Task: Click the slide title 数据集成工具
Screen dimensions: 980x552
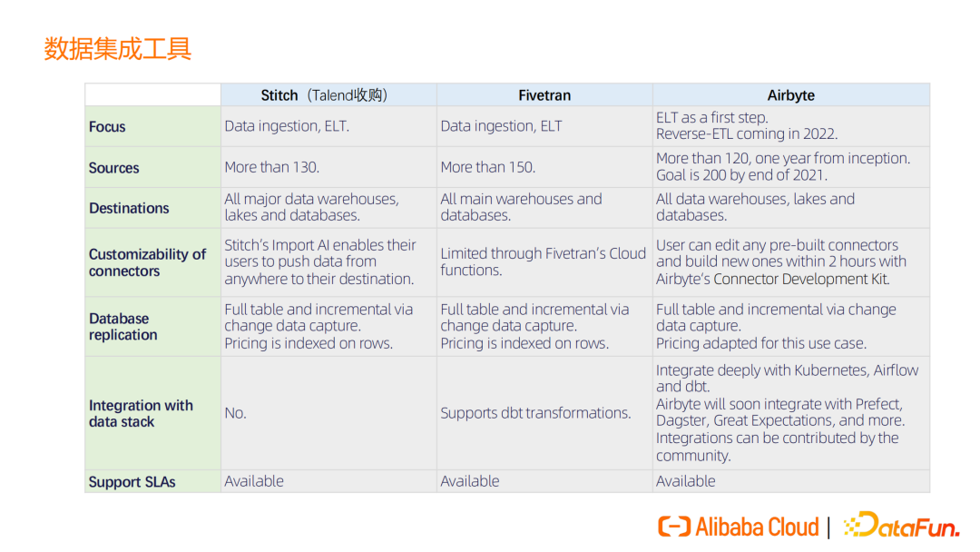Action: (x=118, y=48)
